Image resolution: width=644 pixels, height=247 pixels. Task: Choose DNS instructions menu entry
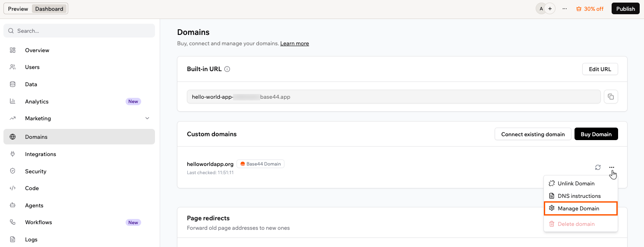[581, 196]
